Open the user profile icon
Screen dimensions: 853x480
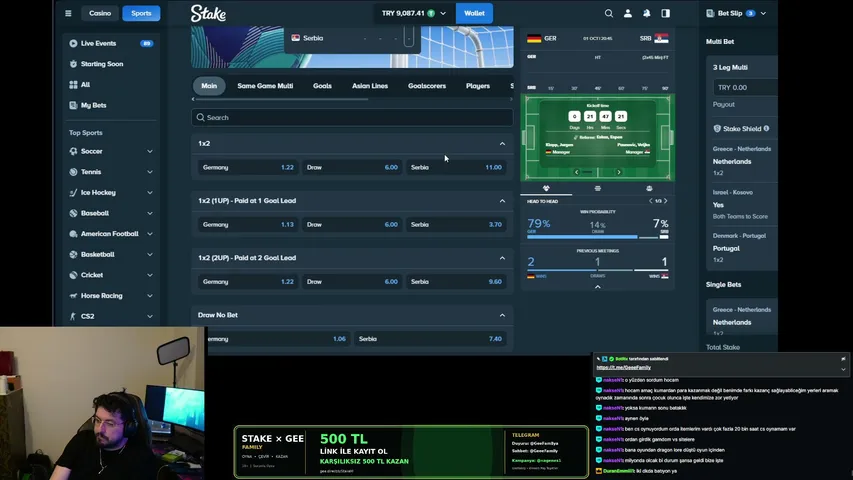point(628,13)
